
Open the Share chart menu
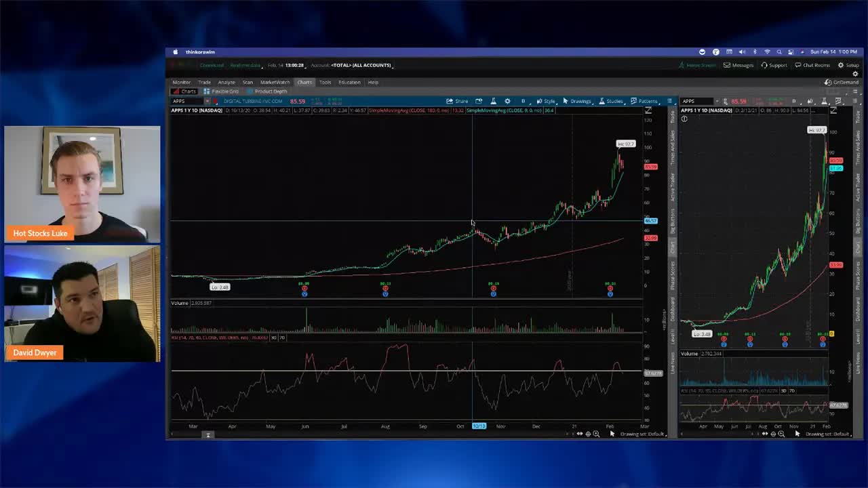click(x=457, y=101)
